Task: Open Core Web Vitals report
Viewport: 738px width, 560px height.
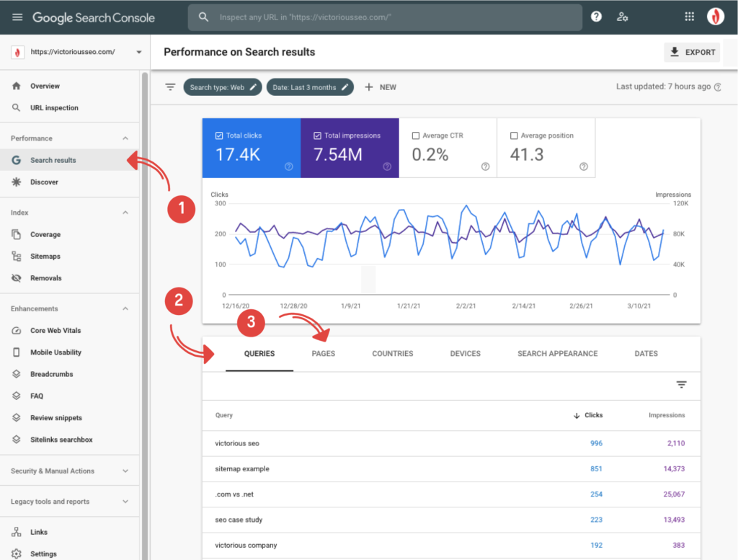Action: (x=55, y=331)
